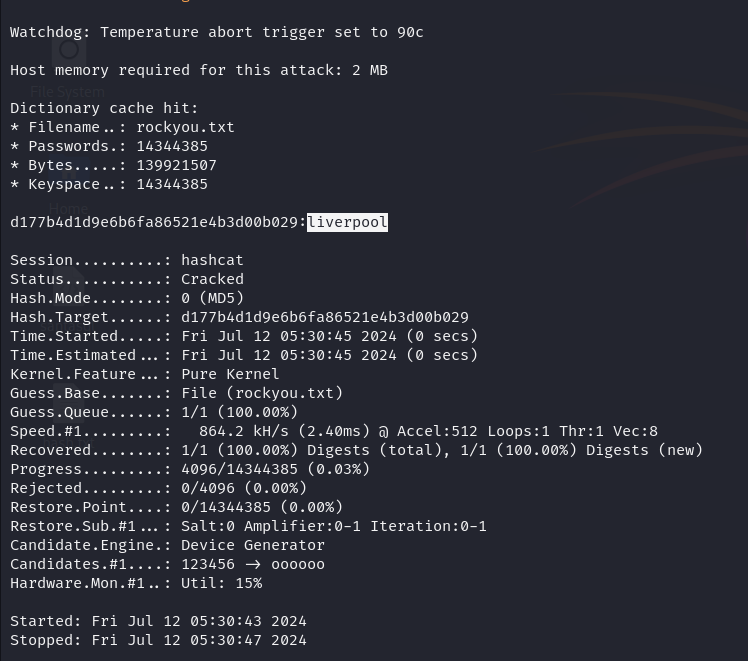Click the highlighted cracked password liverpool

tap(347, 222)
